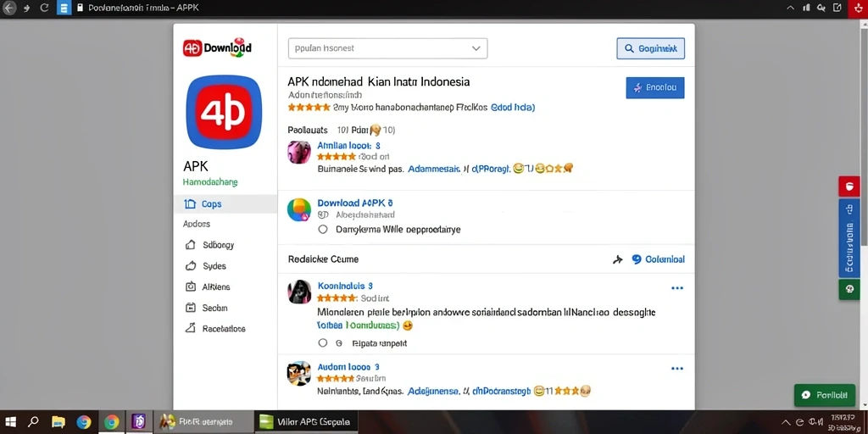Screen dimensions: 868x434
Task: Click Audom locoo reviewer avatar
Action: [299, 373]
